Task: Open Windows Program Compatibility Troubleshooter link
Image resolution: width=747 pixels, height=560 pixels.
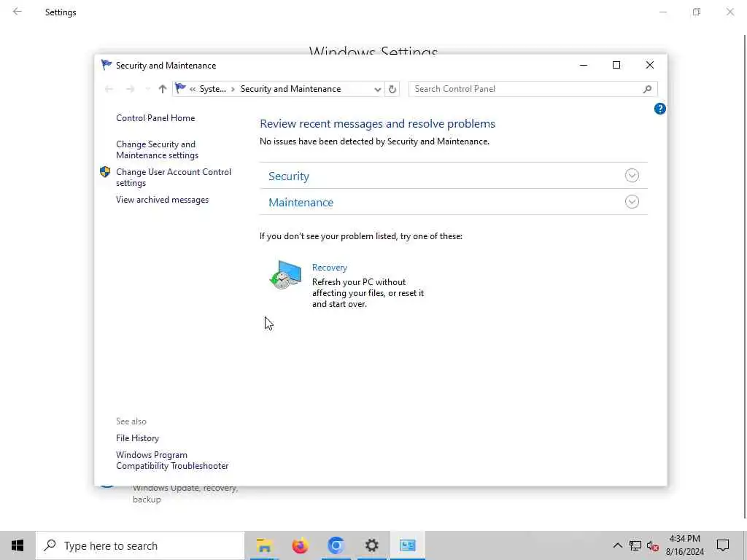Action: pos(172,461)
